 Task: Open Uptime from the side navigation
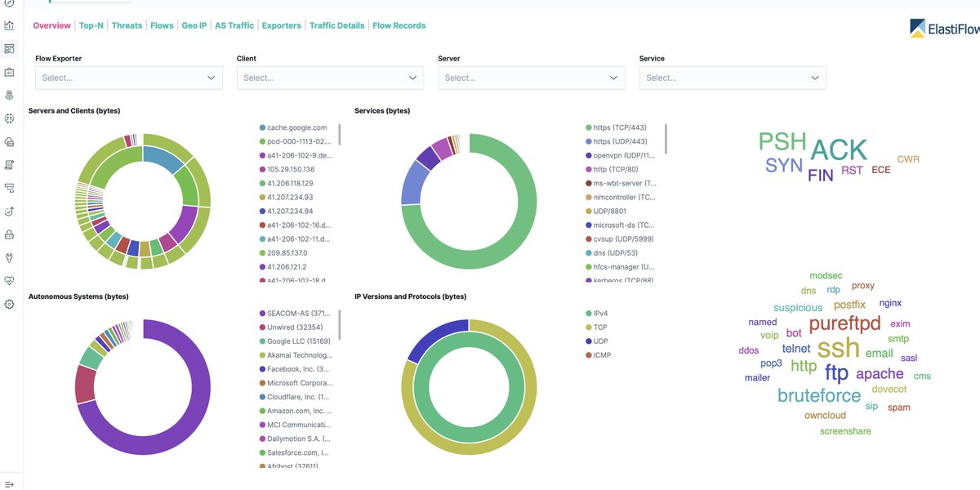click(9, 211)
